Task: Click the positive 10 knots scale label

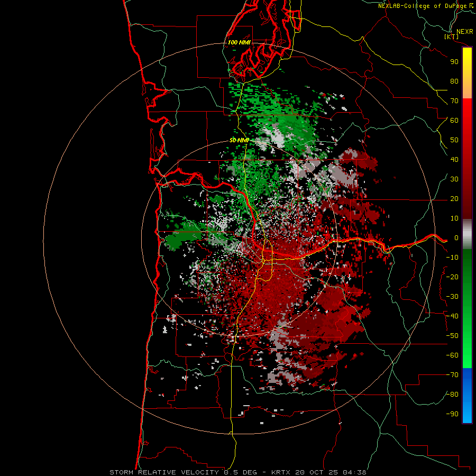Action: pos(454,218)
